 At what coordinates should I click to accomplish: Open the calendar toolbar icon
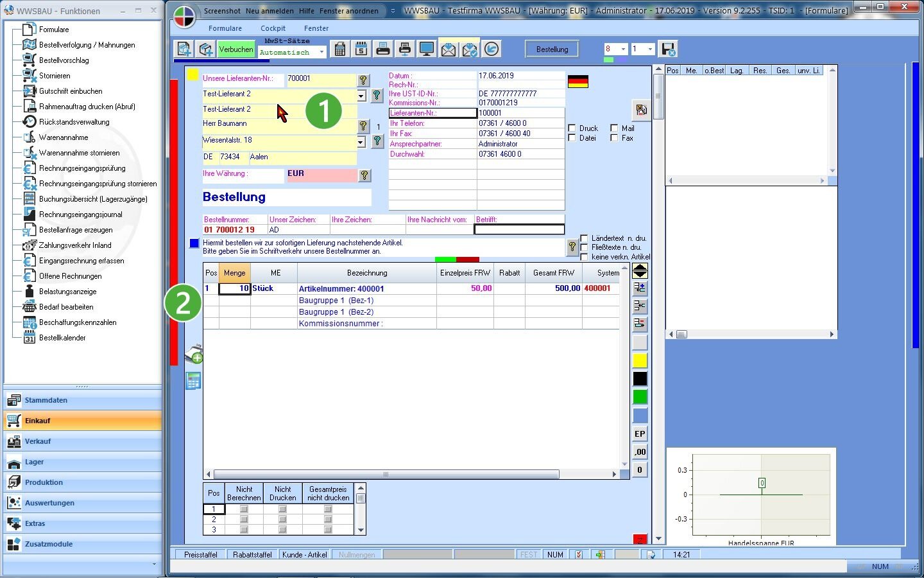pos(361,49)
